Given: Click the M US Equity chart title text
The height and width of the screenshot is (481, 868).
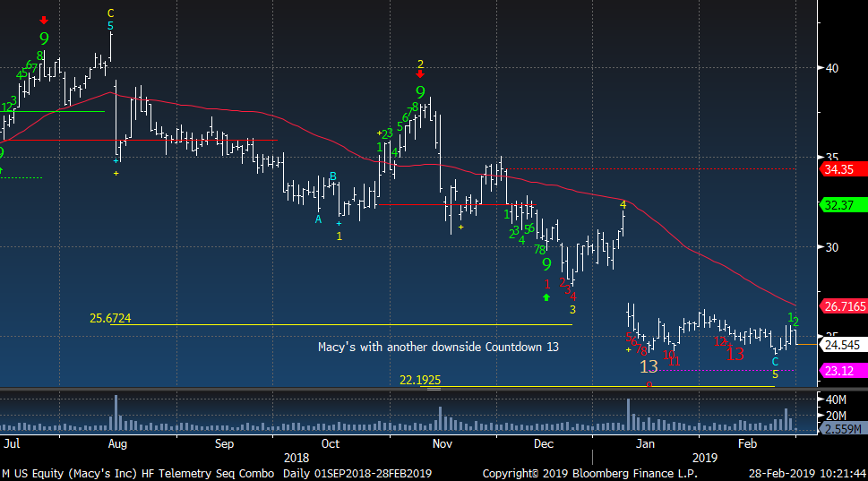Looking at the screenshot, I should [138, 474].
